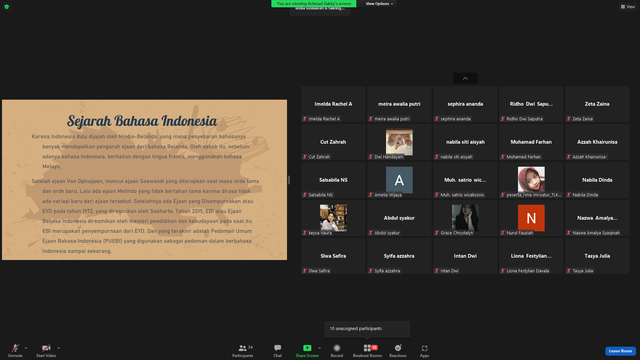Click muted mic icon beside sephira ananda label
The height and width of the screenshot is (360, 640).
tap(437, 119)
